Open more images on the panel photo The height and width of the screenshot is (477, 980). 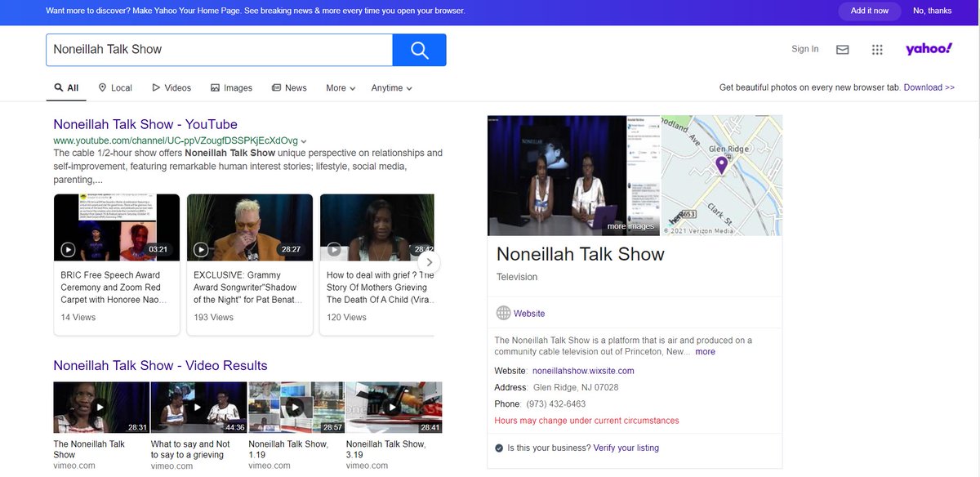(x=630, y=226)
